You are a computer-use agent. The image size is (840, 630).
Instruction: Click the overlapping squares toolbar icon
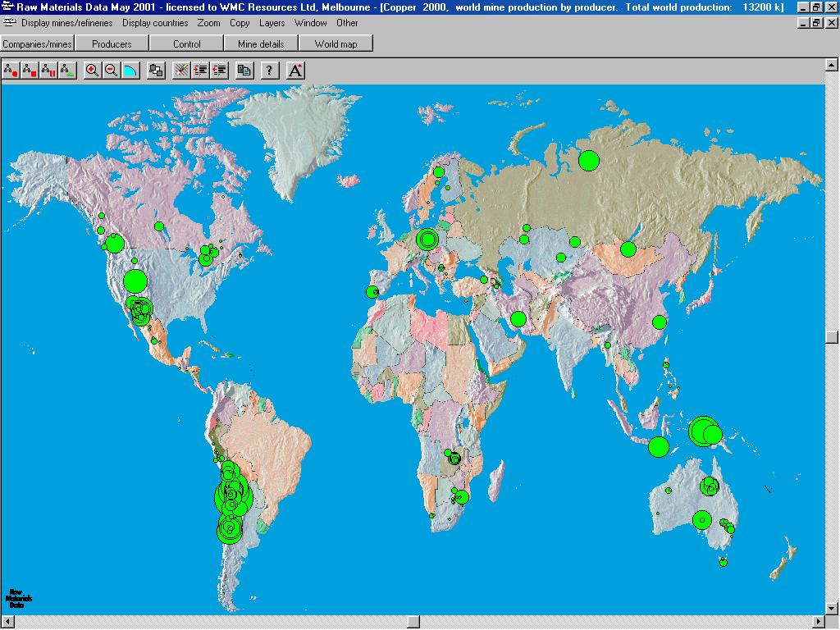(156, 71)
